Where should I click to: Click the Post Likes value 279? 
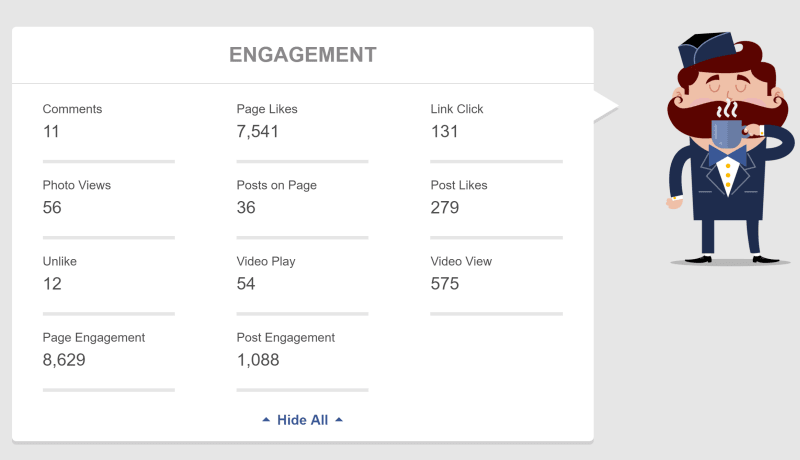click(x=444, y=208)
